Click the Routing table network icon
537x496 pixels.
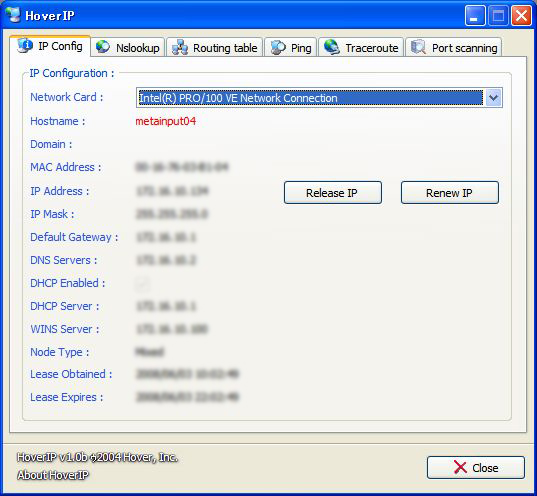tap(180, 47)
